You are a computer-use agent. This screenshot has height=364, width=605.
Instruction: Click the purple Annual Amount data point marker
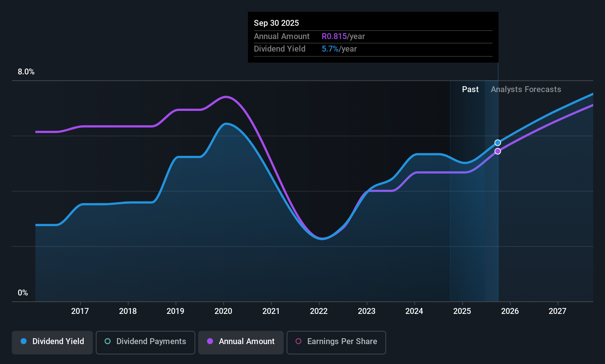tap(497, 151)
